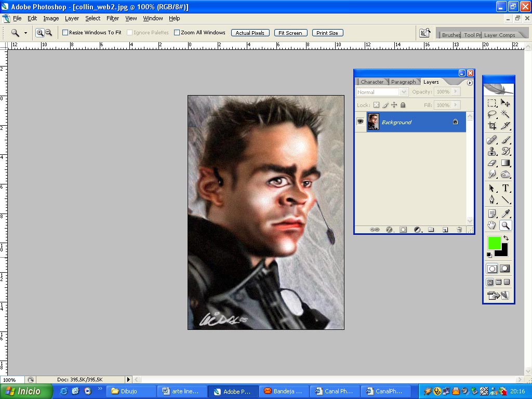Open the Opacity slider arrow
Image resolution: width=532 pixels, height=399 pixels.
point(456,91)
